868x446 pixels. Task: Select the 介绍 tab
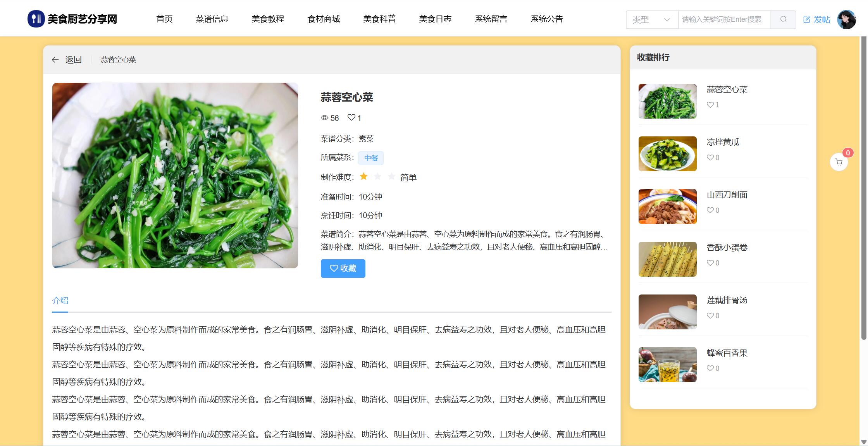click(60, 300)
